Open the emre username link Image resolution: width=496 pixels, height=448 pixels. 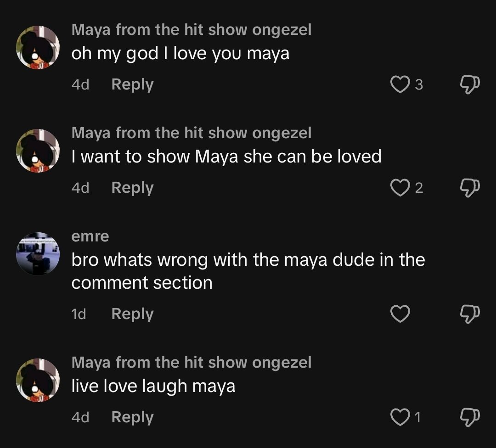[x=90, y=236]
